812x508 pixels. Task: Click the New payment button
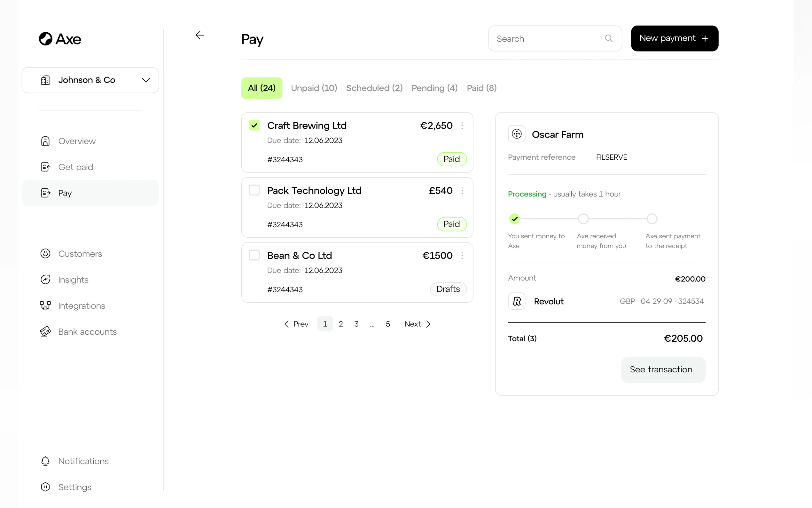[674, 38]
